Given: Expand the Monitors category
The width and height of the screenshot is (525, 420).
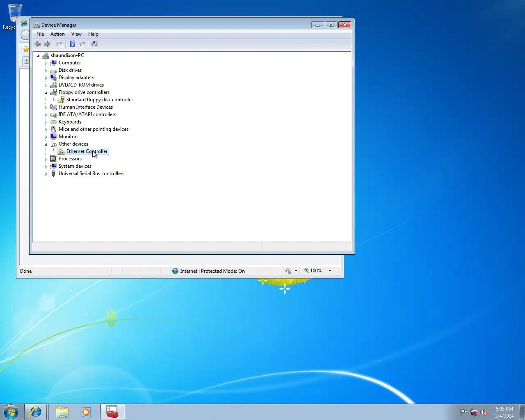Looking at the screenshot, I should pos(46,137).
